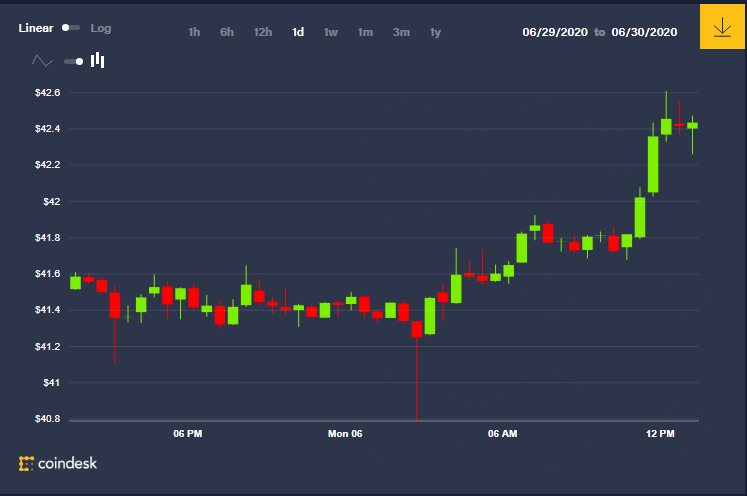Select the 6h time range
Viewport: 747px width, 496px height.
tap(227, 32)
